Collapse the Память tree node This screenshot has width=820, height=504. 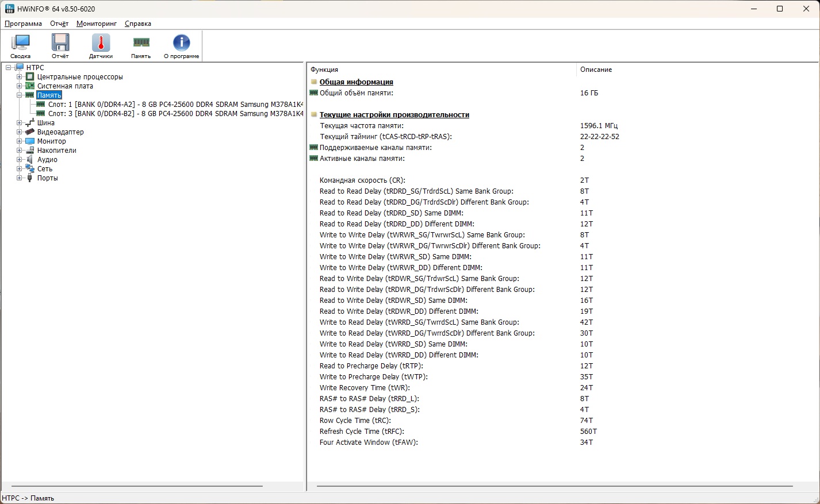20,95
